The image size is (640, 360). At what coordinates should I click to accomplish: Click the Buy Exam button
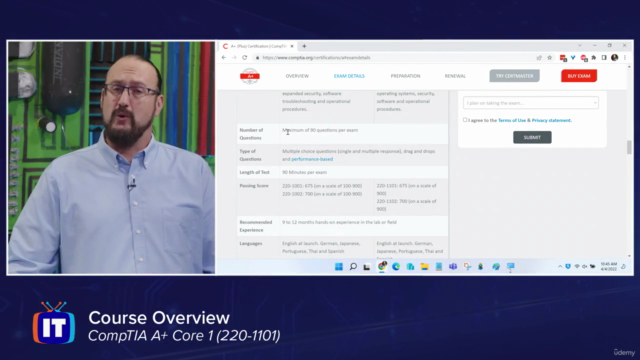(579, 76)
